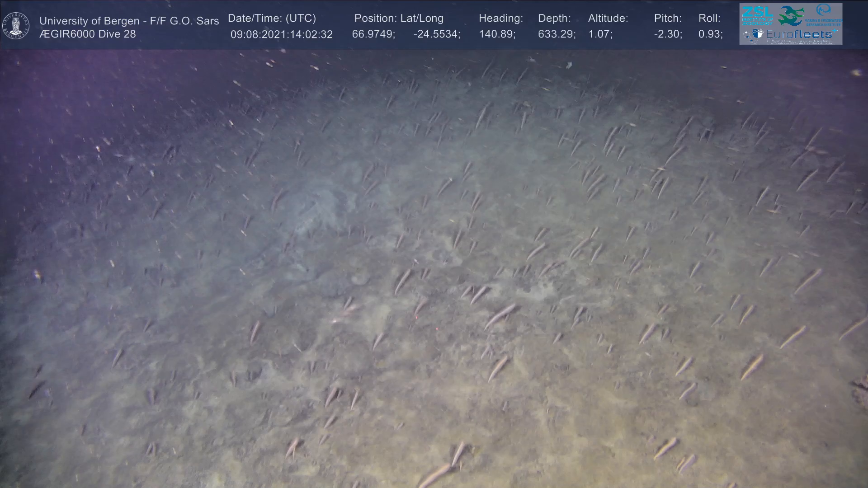Click the Position: Lat/Long header label
Viewport: 868px width, 488px height.
(399, 19)
